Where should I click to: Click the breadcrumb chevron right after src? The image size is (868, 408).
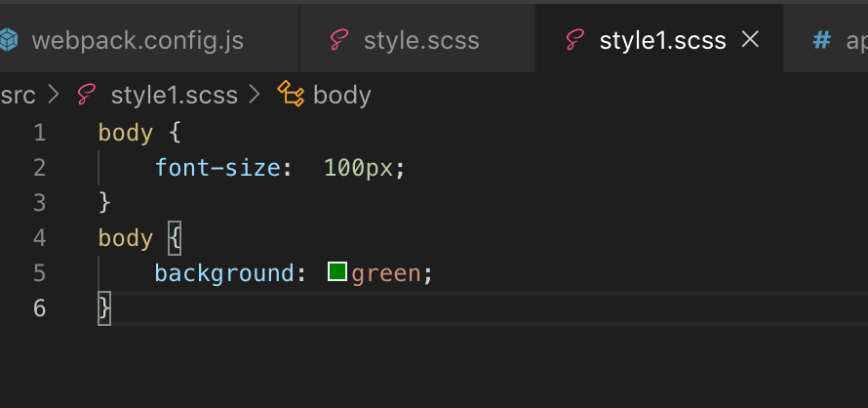54,95
